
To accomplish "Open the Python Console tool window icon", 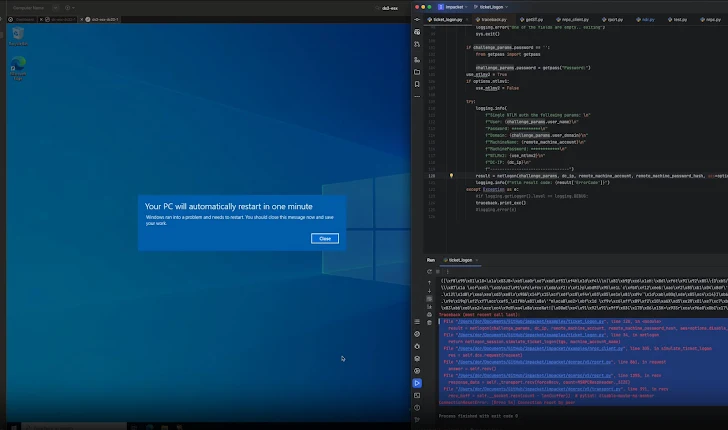I will point(417,358).
